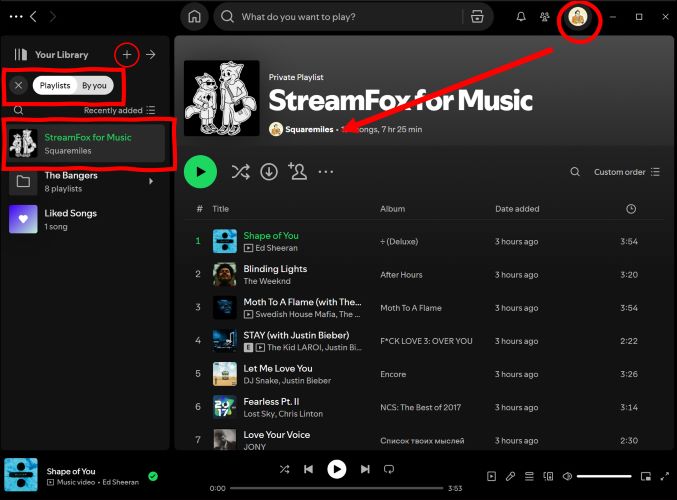Click the green saved checkmark in now playing

coord(153,476)
